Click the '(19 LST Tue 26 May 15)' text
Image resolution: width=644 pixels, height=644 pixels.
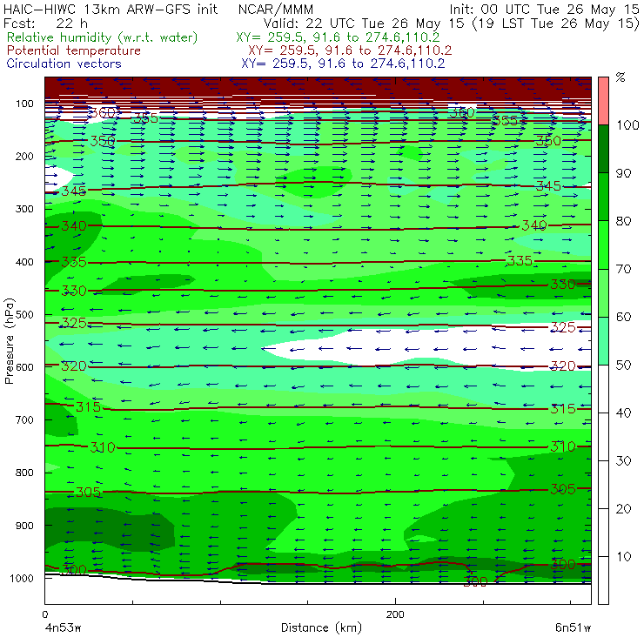click(556, 23)
